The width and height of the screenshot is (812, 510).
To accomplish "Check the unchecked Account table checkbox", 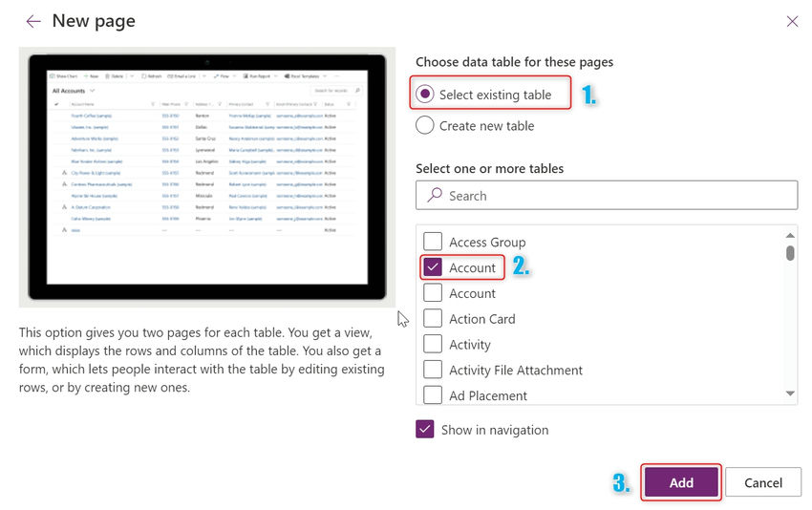I will [433, 292].
